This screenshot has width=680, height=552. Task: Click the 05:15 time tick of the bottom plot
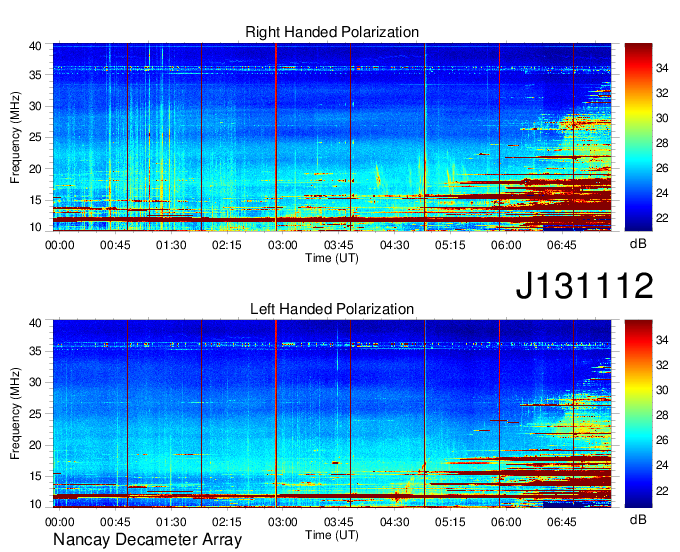tap(450, 522)
